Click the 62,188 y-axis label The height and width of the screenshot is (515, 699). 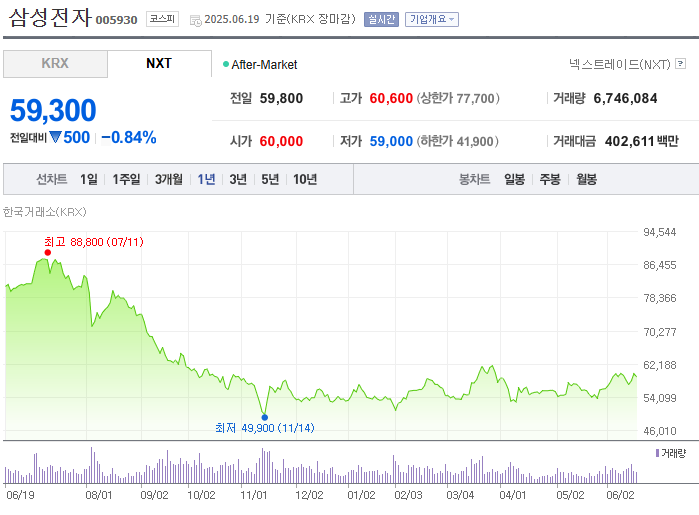(659, 365)
